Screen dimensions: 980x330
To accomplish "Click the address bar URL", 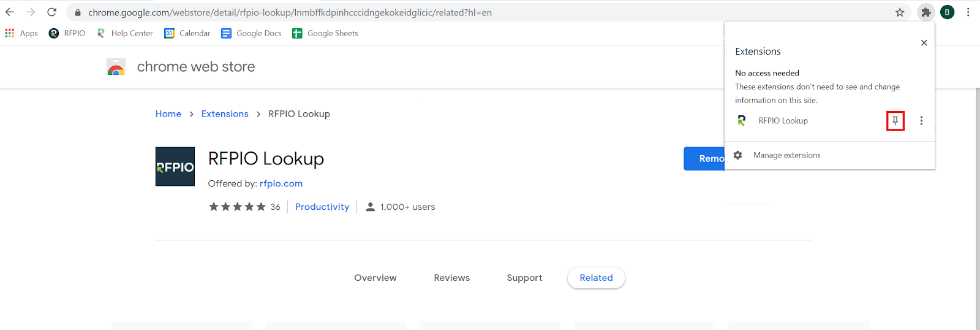I will click(x=290, y=12).
